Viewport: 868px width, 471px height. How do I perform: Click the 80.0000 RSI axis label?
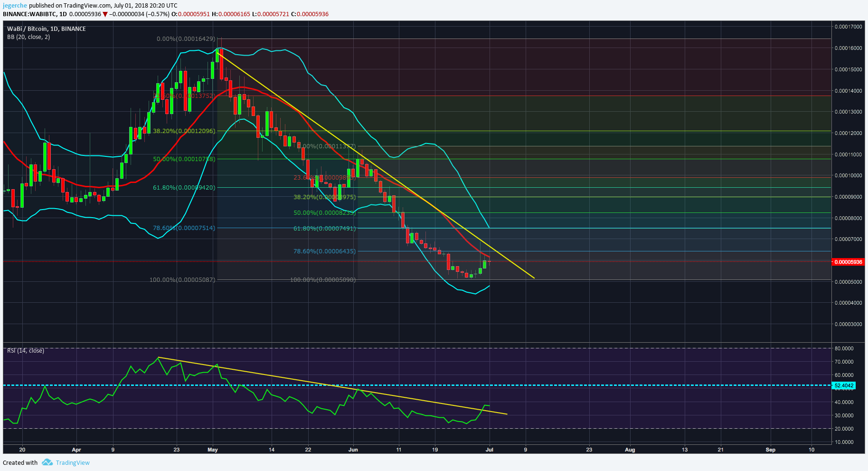click(x=844, y=348)
